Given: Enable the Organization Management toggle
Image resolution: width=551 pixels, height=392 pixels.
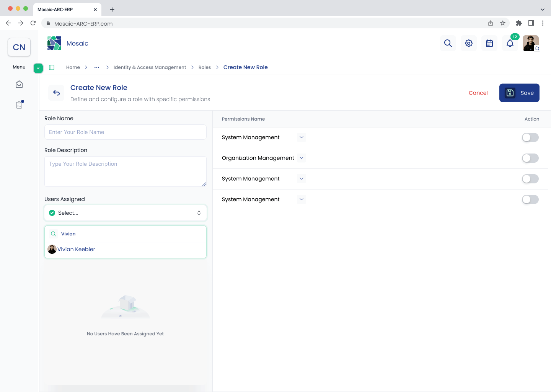Looking at the screenshot, I should [x=530, y=158].
